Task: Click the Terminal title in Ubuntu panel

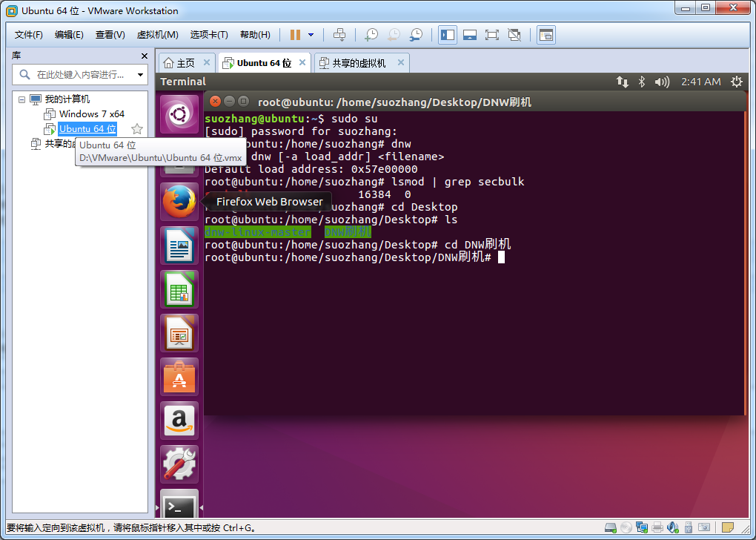Action: tap(183, 82)
